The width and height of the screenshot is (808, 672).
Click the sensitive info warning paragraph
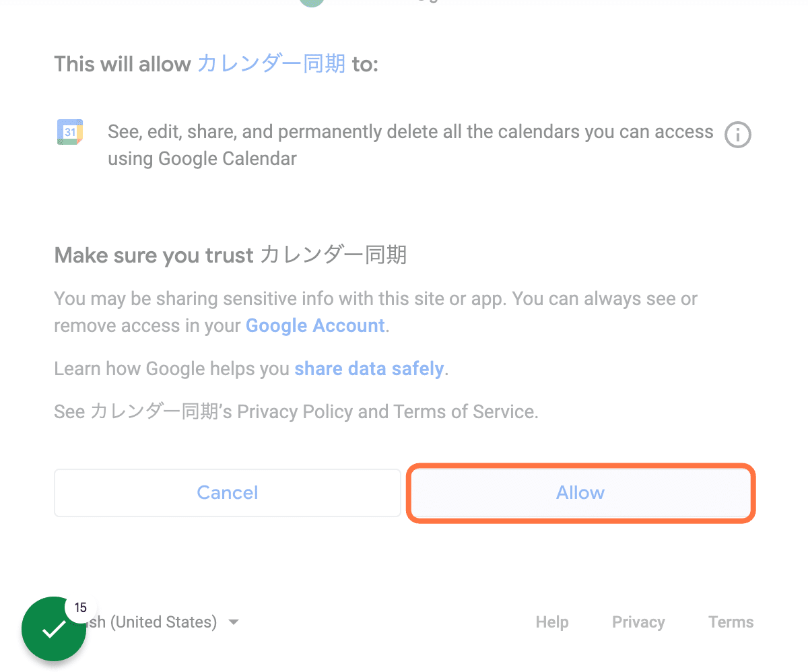tap(376, 312)
